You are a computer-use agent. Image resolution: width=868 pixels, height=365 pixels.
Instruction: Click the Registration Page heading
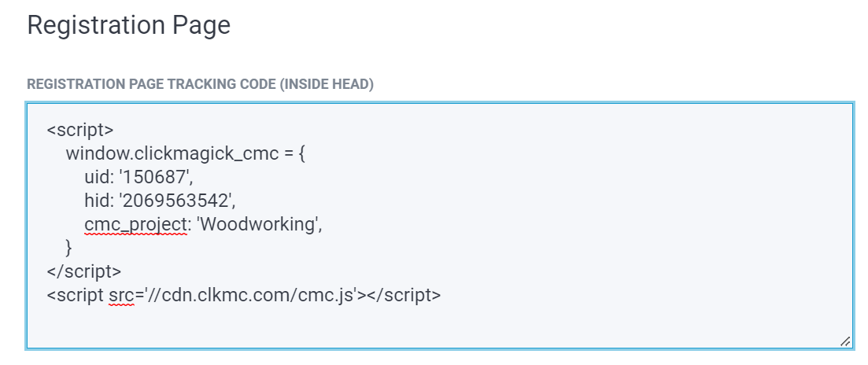point(128,25)
